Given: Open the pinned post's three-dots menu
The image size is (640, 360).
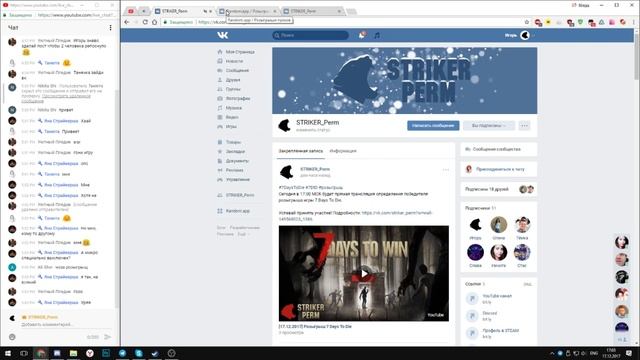Looking at the screenshot, I should 445,170.
